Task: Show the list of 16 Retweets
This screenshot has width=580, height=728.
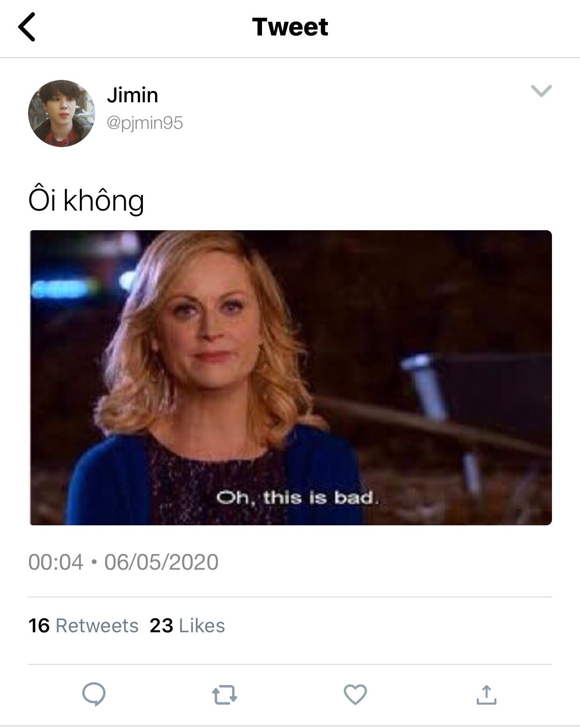Action: click(x=84, y=626)
